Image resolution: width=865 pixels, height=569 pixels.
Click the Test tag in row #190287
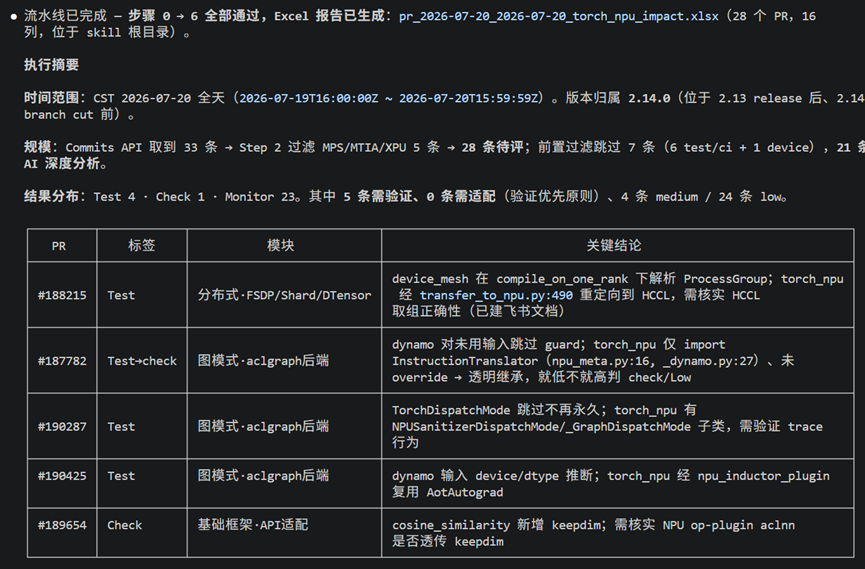121,426
